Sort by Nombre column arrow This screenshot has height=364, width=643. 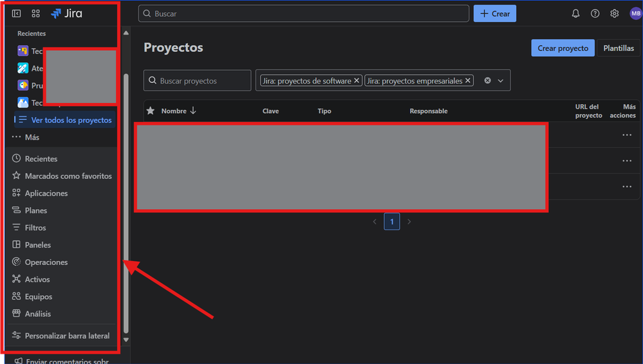[x=193, y=111]
